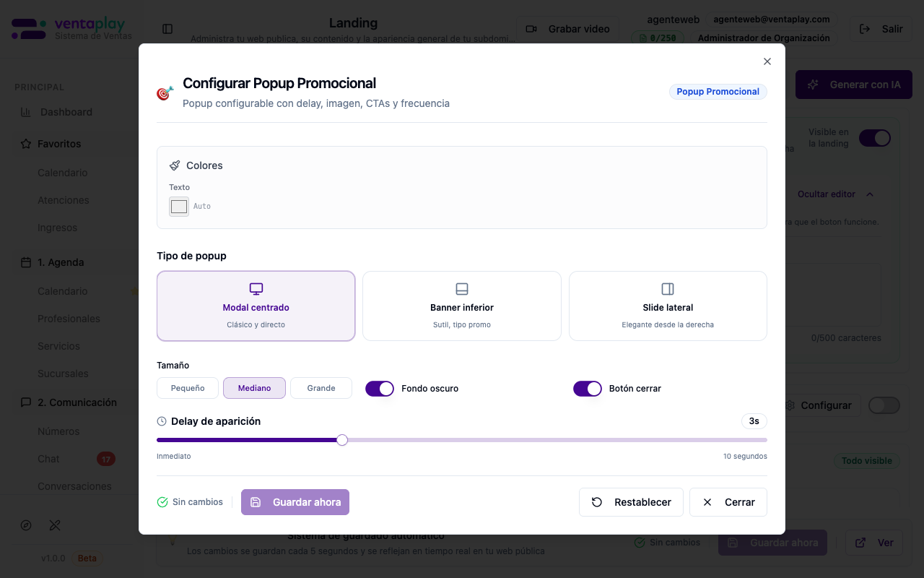This screenshot has width=924, height=578.
Task: Click the Generar con IA button
Action: click(854, 84)
